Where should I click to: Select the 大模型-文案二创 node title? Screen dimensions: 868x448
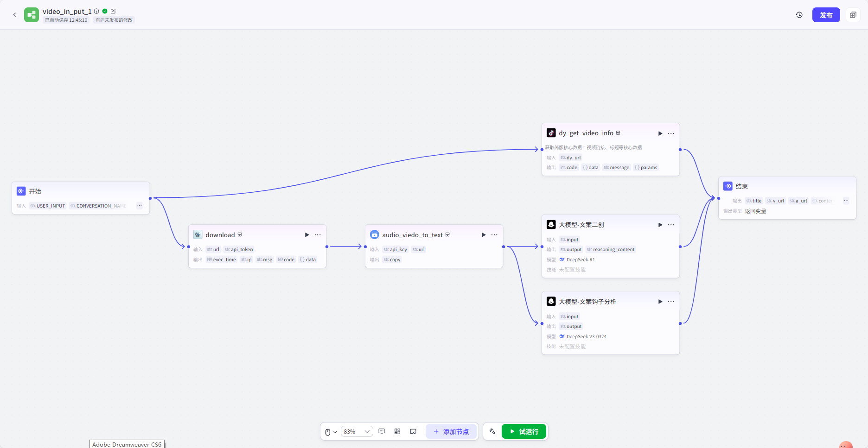[x=581, y=225]
